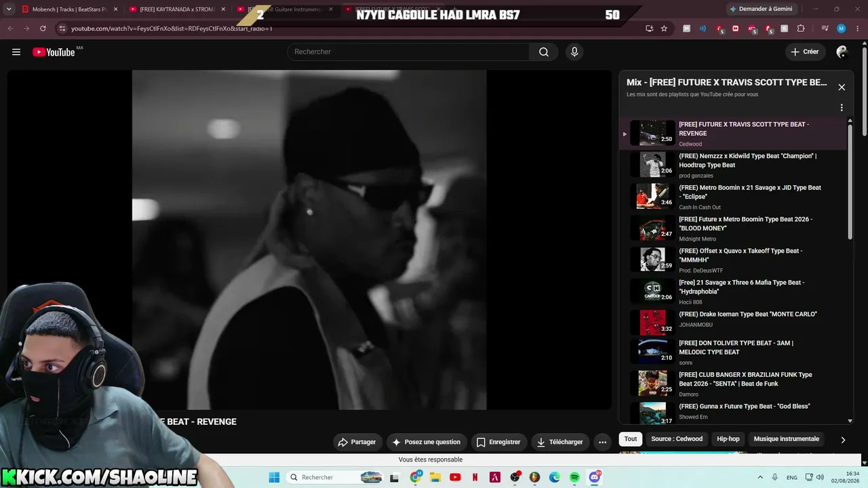Play the Offset x Quavo 'MMMHH' beat
Screen dimensions: 868x488
pyautogui.click(x=734, y=260)
